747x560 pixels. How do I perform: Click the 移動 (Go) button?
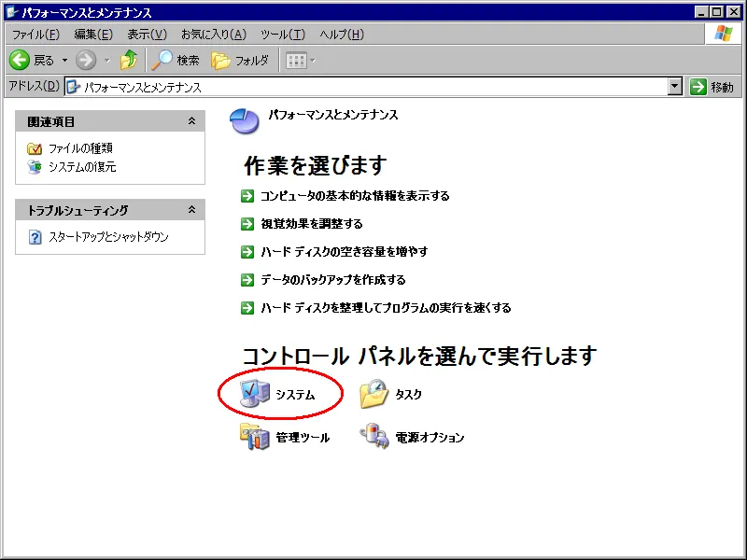click(x=710, y=87)
